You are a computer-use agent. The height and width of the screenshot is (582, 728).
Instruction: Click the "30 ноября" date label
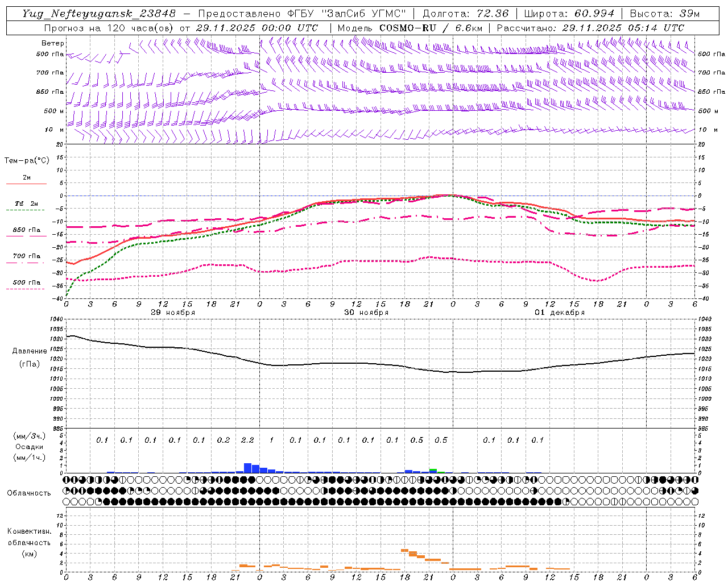click(x=366, y=313)
